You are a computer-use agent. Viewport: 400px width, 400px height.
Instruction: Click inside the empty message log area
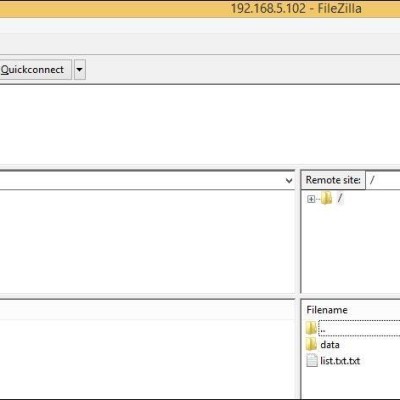[200, 124]
